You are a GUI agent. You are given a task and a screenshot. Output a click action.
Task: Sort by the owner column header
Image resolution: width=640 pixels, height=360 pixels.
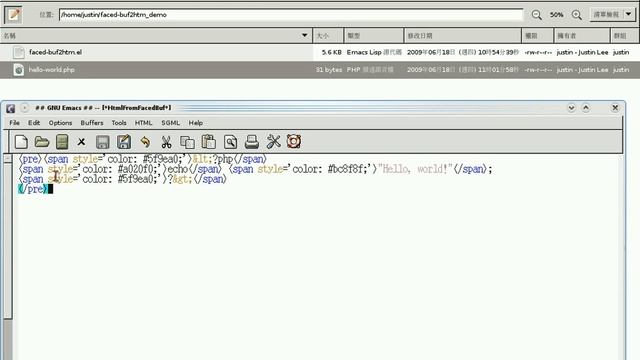coord(582,36)
